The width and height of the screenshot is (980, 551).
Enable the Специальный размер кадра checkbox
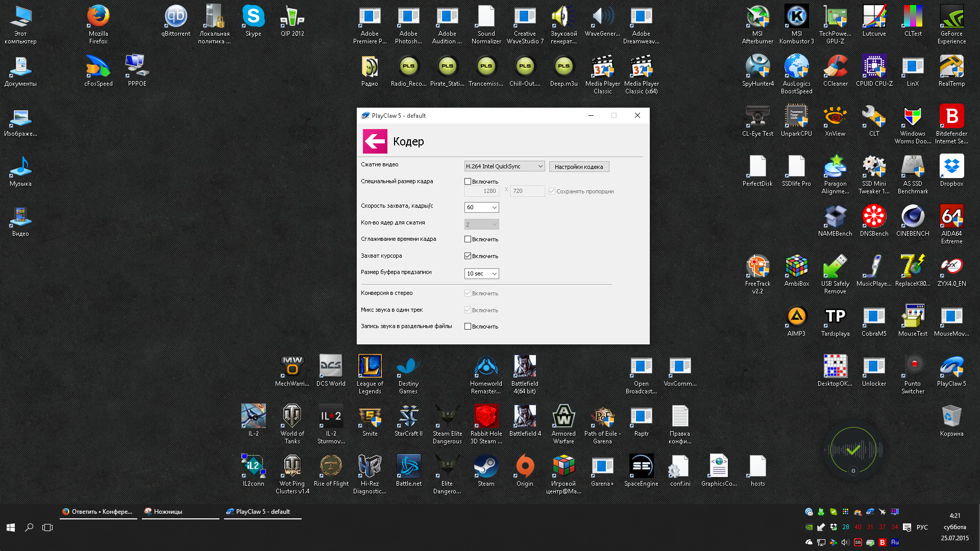(468, 182)
